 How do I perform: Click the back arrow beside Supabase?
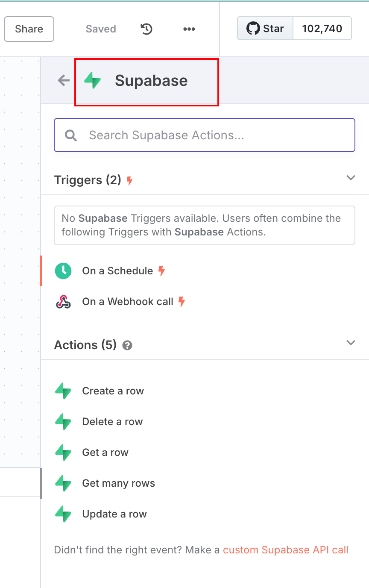[x=64, y=80]
